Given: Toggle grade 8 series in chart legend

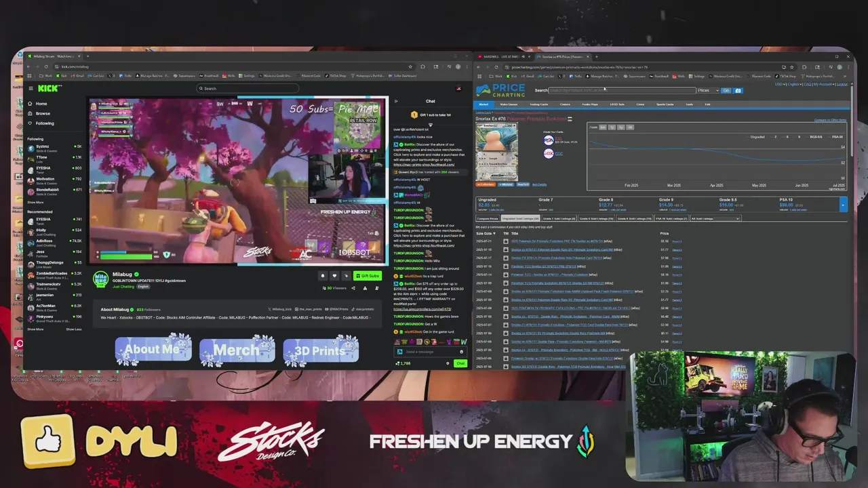Looking at the screenshot, I should [x=786, y=137].
